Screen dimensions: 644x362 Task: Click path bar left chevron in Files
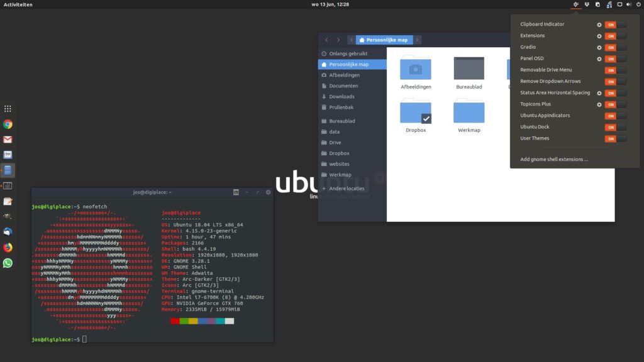tap(351, 40)
